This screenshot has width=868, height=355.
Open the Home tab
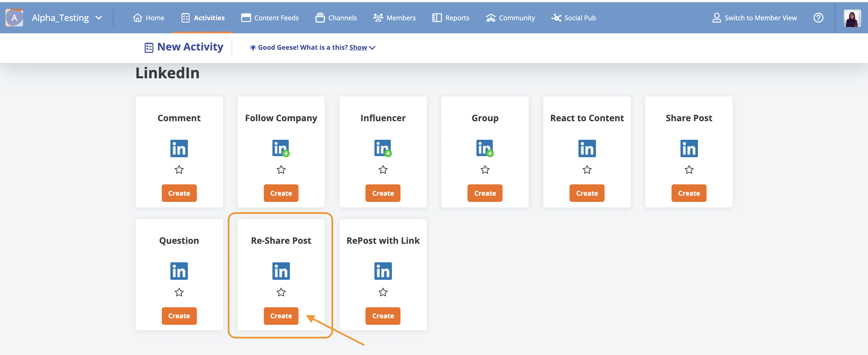click(148, 18)
